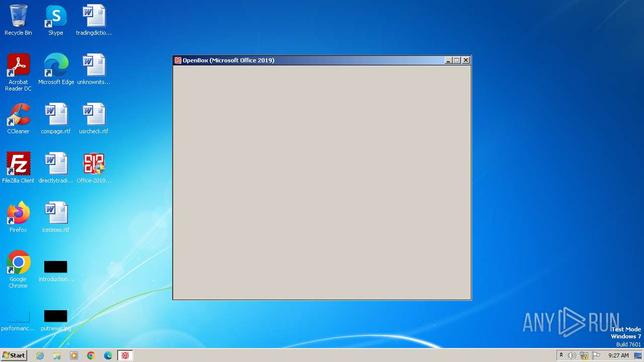Launch Microsoft Edge desktop shortcut

pyautogui.click(x=56, y=69)
